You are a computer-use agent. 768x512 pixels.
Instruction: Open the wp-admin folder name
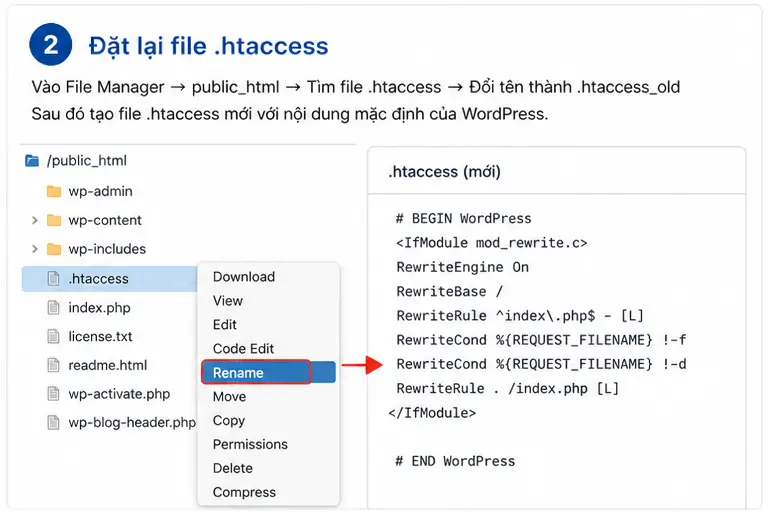(100, 191)
